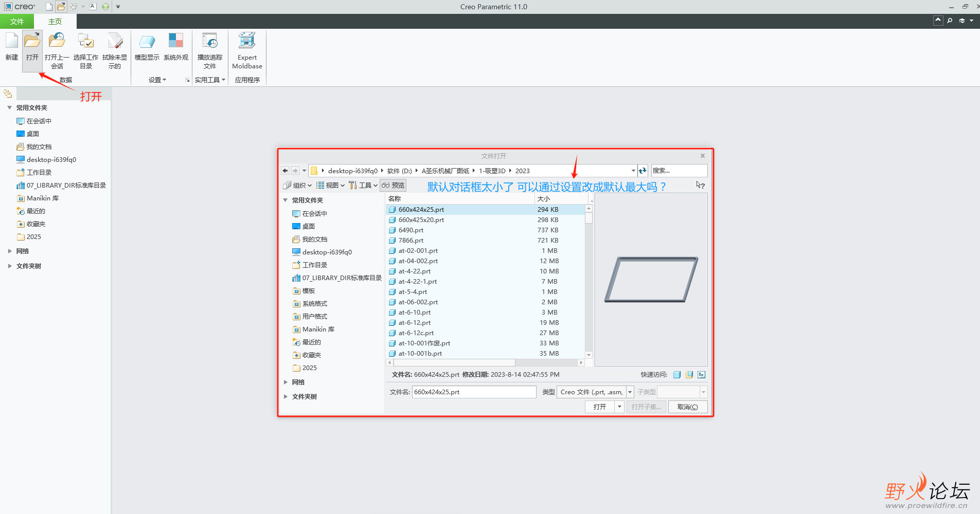
Task: Click the context help cursor icon in dialog
Action: point(700,185)
